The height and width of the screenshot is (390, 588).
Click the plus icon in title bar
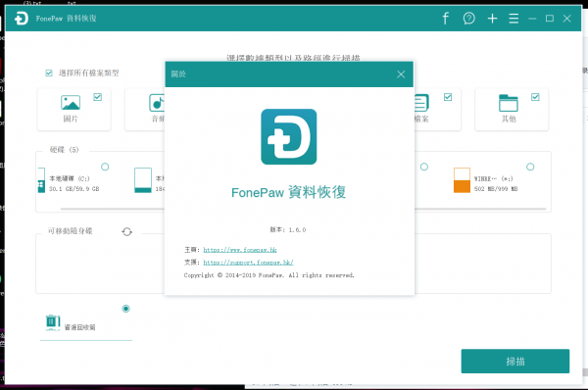pos(492,19)
